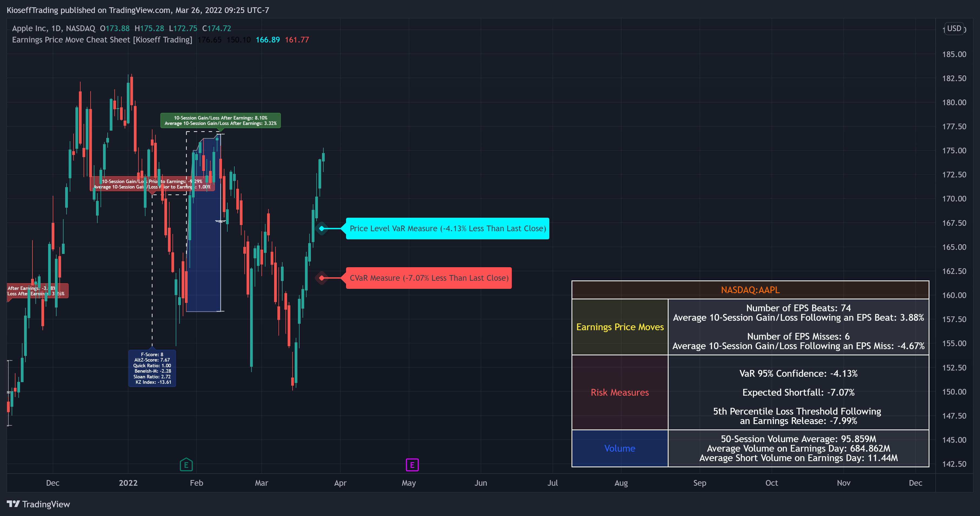Click the cyan VaR diamond marker
The width and height of the screenshot is (980, 516).
(322, 228)
